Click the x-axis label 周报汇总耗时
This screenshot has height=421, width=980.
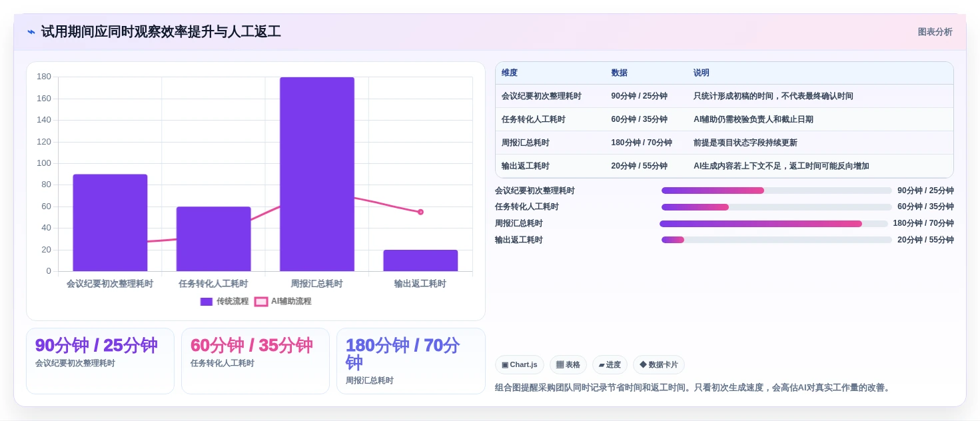317,284
